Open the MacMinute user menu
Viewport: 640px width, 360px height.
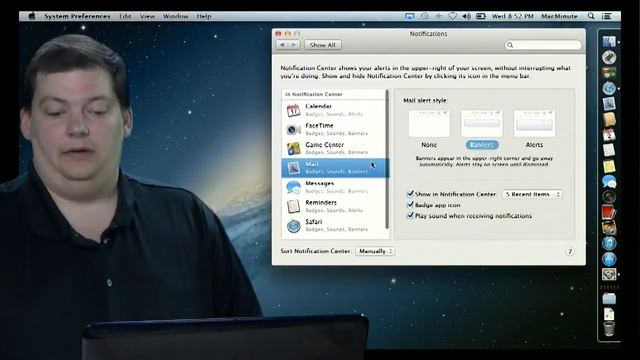coord(559,16)
